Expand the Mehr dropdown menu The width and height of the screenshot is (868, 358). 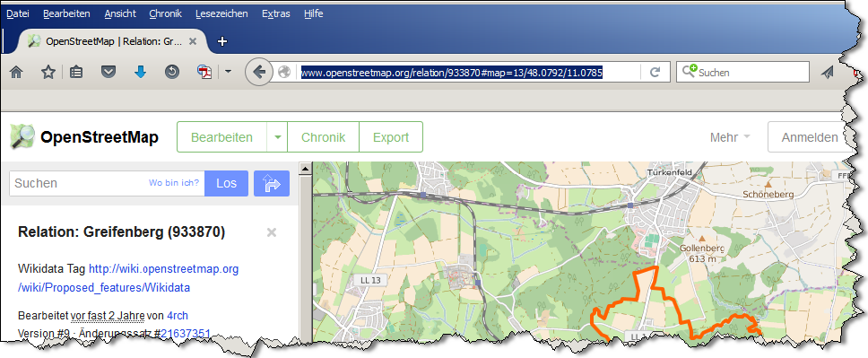tap(730, 137)
